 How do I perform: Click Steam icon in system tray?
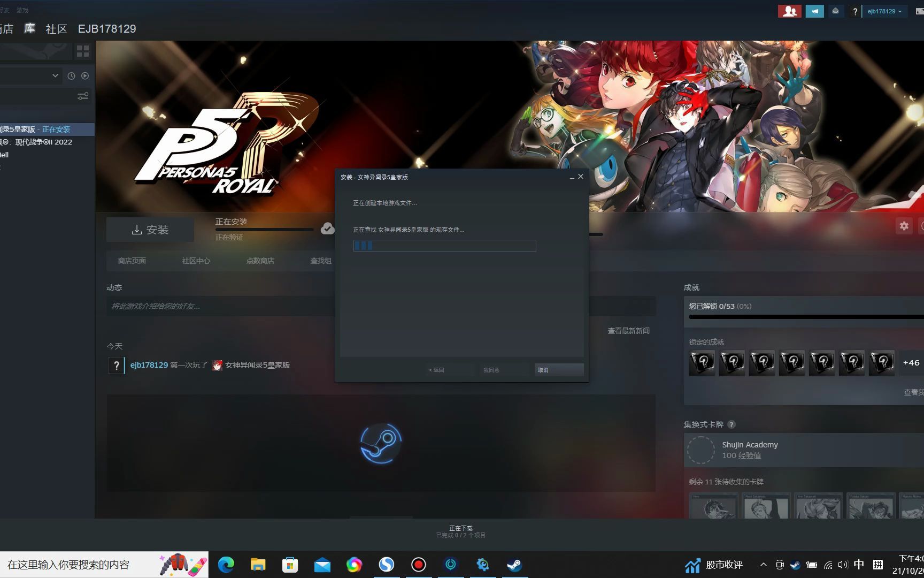click(x=795, y=565)
